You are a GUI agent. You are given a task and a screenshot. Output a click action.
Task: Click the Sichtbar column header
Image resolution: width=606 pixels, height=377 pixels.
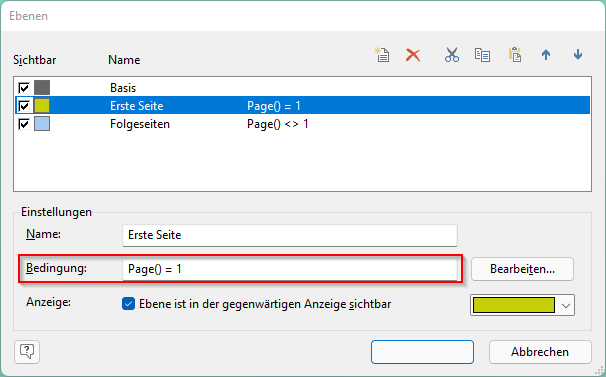pyautogui.click(x=34, y=60)
